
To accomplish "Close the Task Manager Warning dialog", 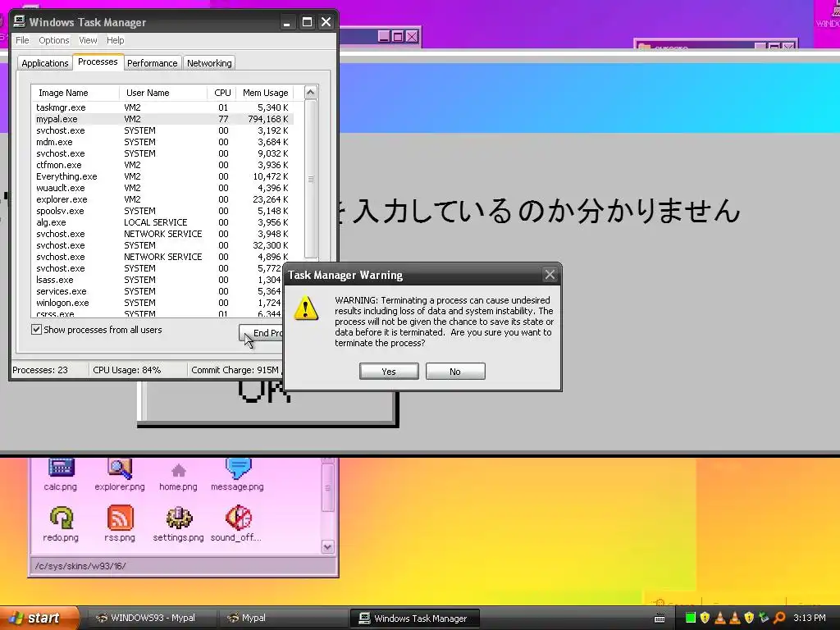I will pos(550,275).
